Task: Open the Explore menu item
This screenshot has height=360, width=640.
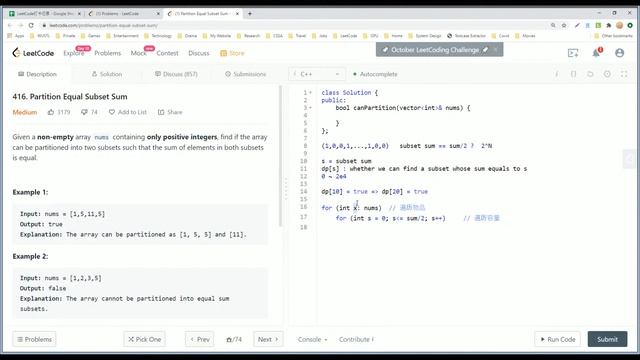Action: point(73,53)
